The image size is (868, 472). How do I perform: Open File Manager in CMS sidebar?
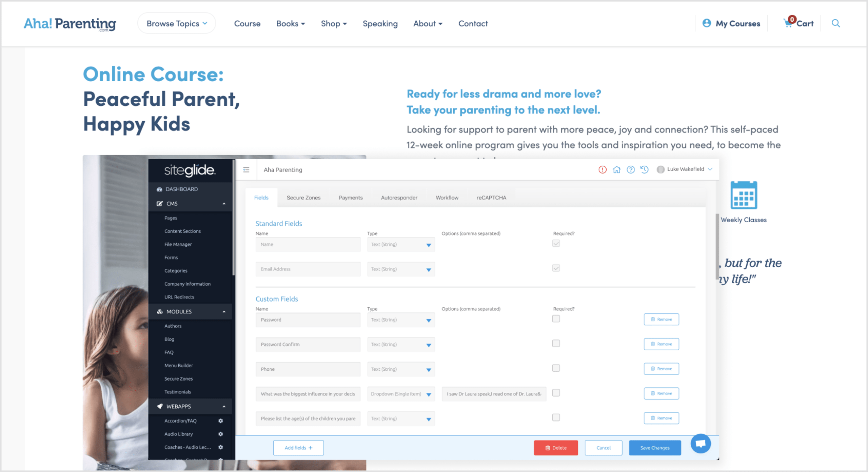(178, 244)
